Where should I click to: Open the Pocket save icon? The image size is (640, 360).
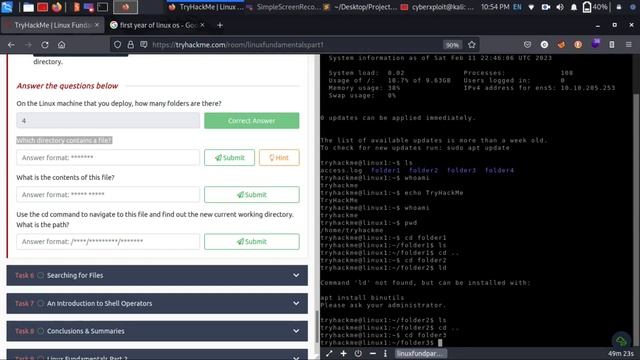tap(527, 45)
